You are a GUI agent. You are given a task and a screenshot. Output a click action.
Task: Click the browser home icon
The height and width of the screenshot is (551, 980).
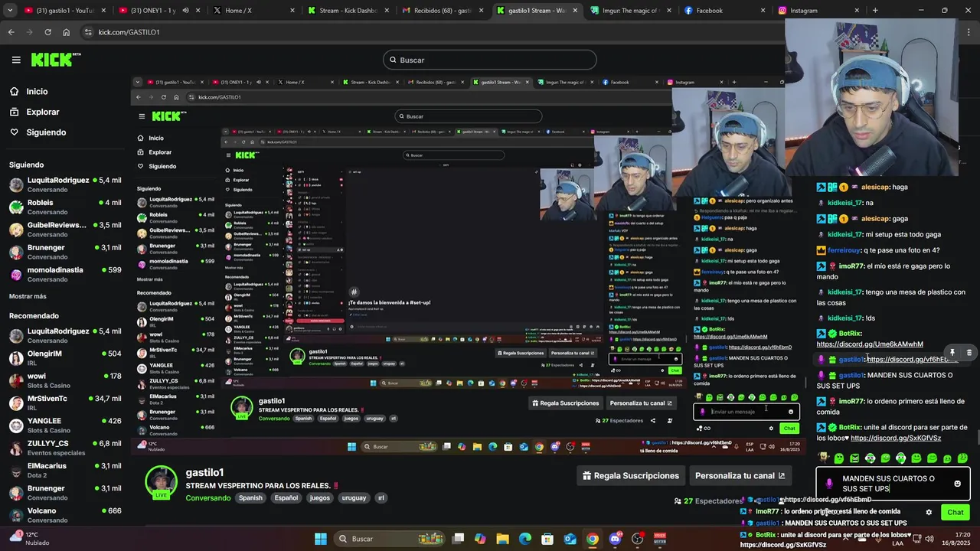pos(66,32)
